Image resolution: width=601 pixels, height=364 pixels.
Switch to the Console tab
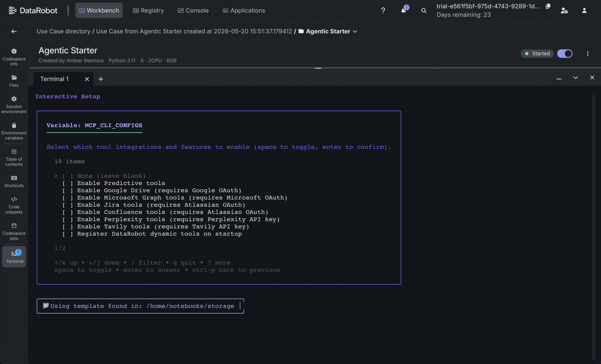pos(193,11)
